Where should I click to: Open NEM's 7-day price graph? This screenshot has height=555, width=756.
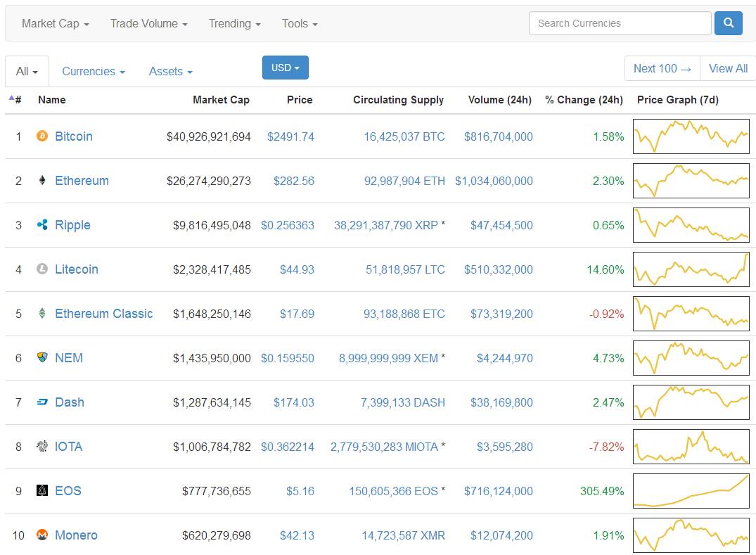(x=691, y=358)
